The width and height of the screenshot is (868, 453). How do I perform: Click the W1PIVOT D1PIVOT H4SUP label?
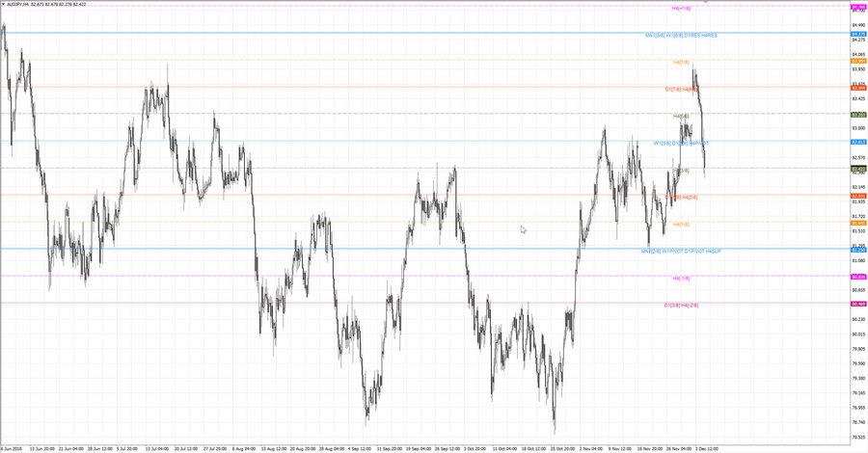pyautogui.click(x=692, y=252)
